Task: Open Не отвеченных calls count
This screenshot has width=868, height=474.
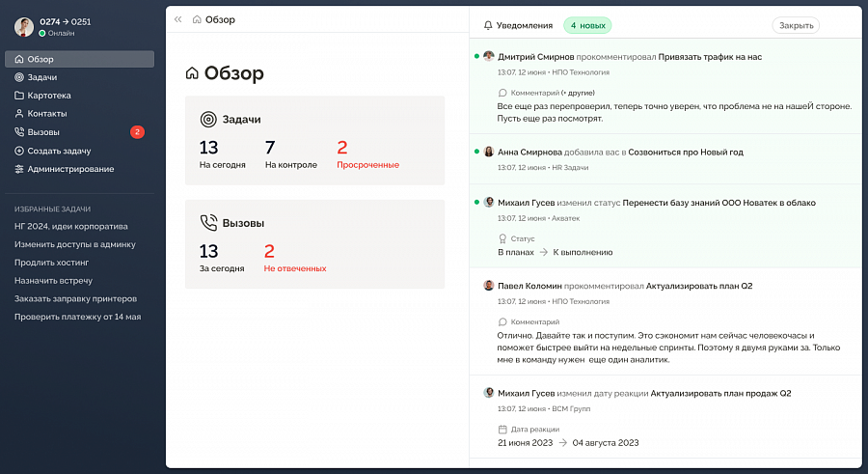Action: [295, 258]
